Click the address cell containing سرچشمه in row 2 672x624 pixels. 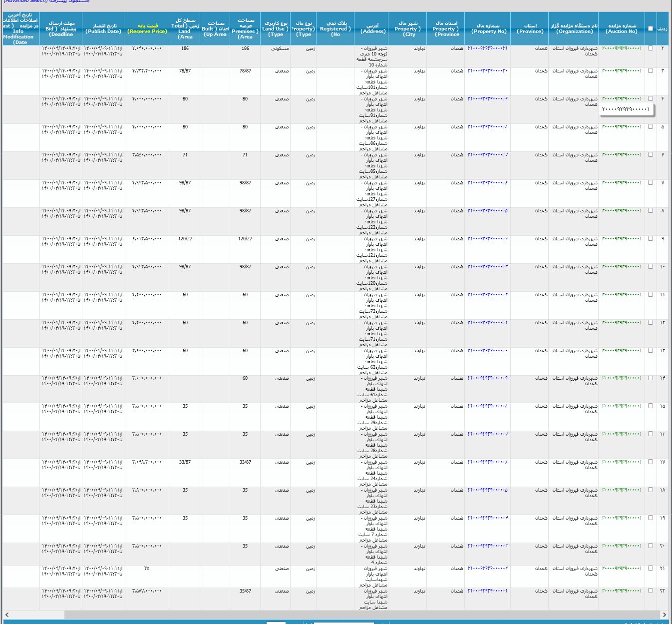[372, 56]
